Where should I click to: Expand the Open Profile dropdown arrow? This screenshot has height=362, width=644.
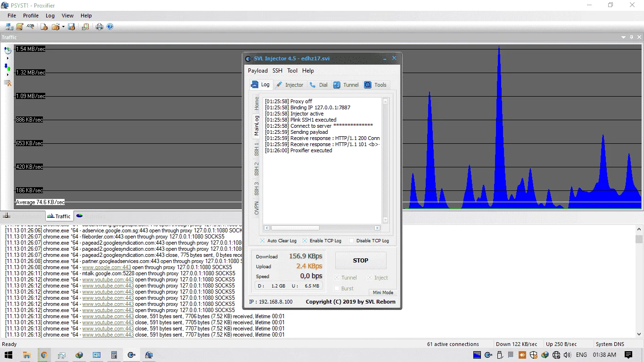pyautogui.click(x=63, y=26)
